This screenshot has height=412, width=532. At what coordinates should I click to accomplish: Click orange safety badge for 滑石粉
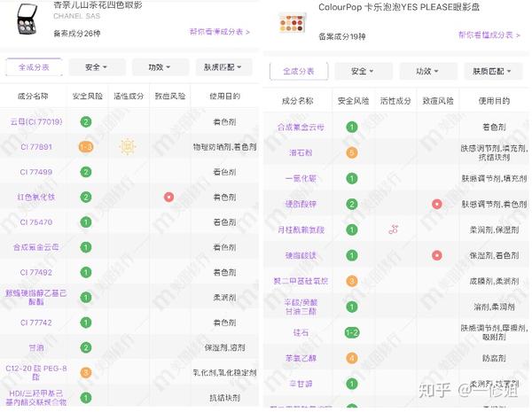(x=352, y=152)
